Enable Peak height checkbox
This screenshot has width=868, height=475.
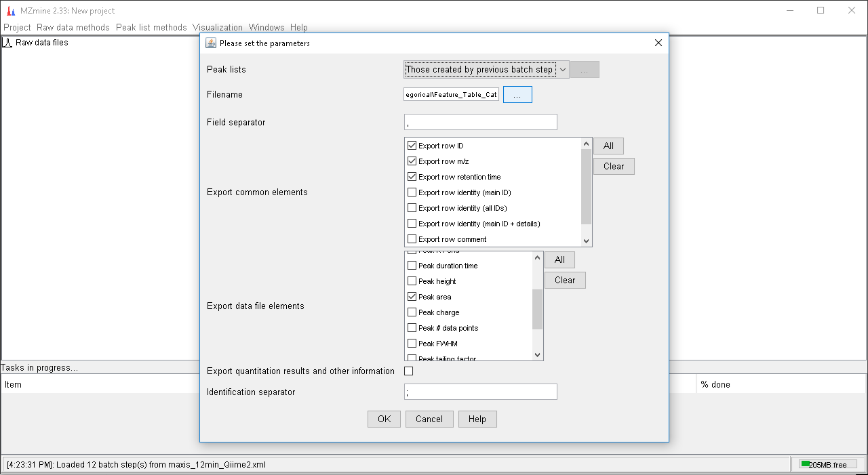point(412,281)
